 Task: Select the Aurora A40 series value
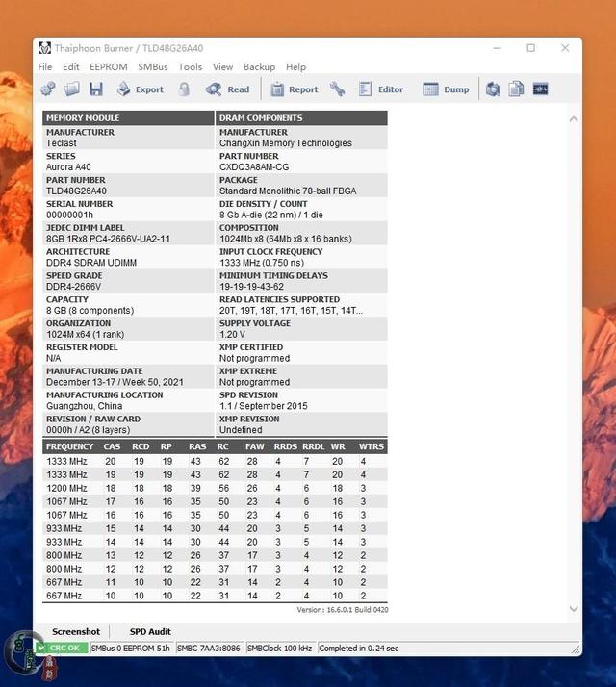pyautogui.click(x=68, y=166)
